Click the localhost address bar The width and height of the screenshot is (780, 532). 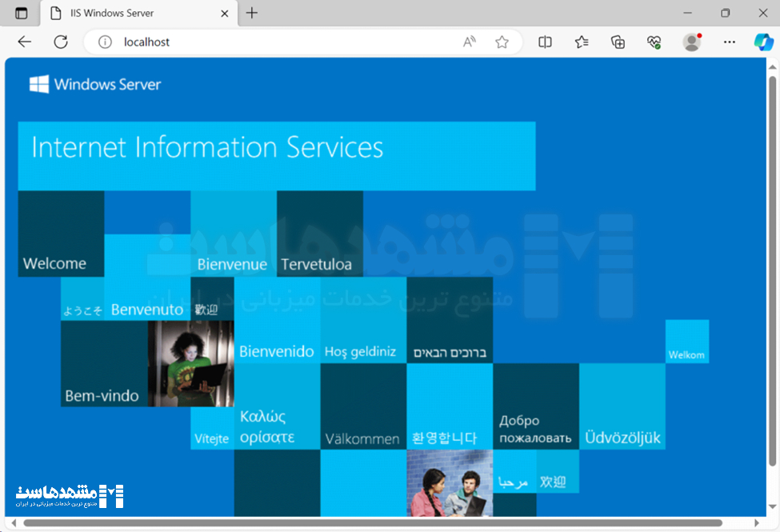302,42
